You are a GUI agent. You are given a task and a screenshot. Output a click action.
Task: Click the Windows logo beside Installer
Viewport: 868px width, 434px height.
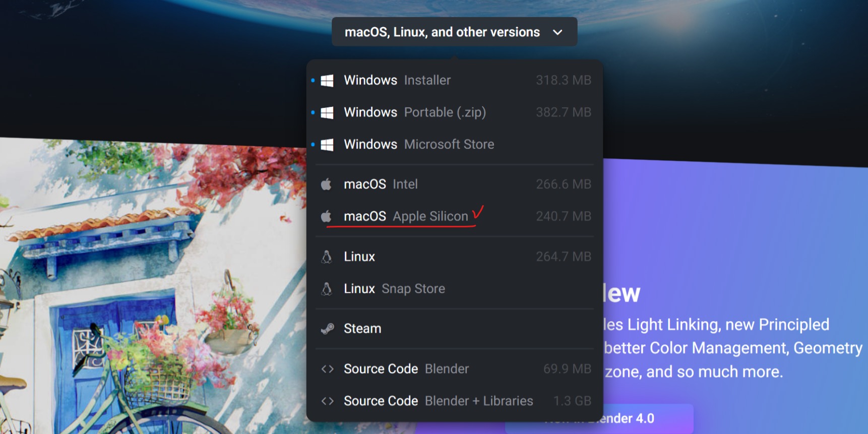(x=327, y=81)
